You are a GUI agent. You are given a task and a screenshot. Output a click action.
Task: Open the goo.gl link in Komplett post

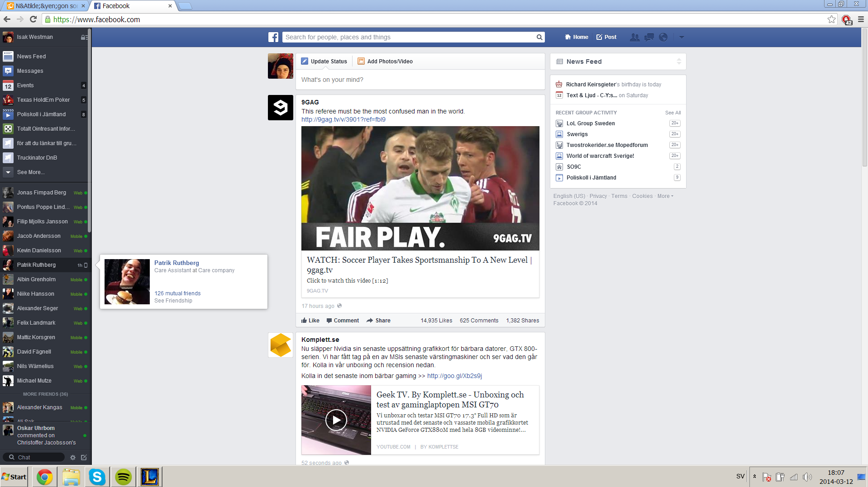click(x=454, y=376)
